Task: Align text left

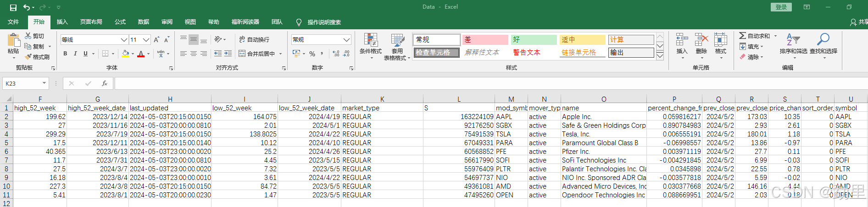Action: [x=184, y=54]
